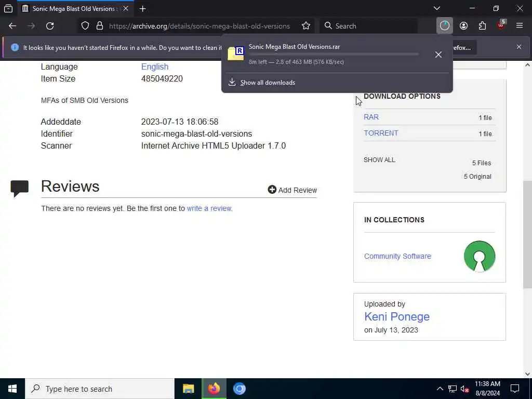Open the Community Software collection link
The image size is (532, 399).
[397, 256]
